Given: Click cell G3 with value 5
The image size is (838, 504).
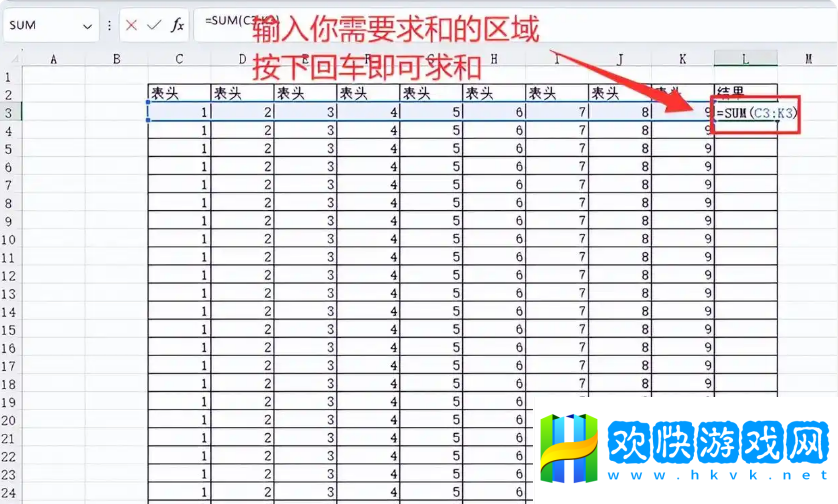Looking at the screenshot, I should click(x=431, y=112).
